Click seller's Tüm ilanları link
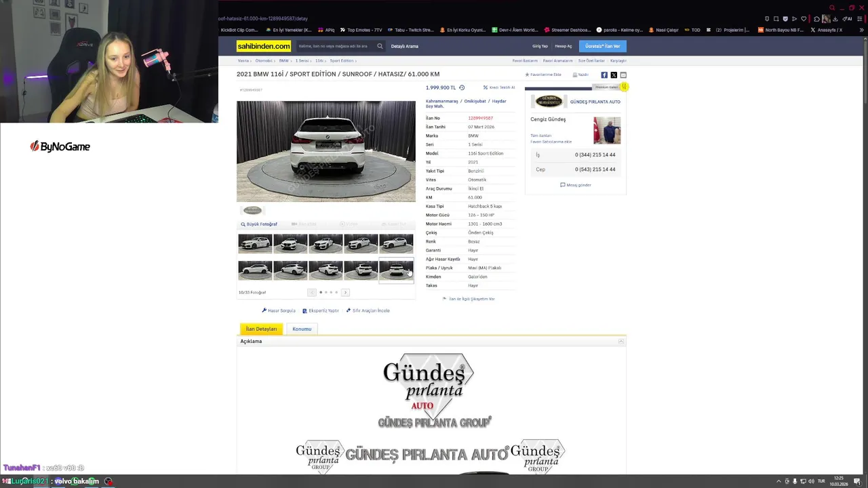The image size is (868, 488). tap(540, 136)
